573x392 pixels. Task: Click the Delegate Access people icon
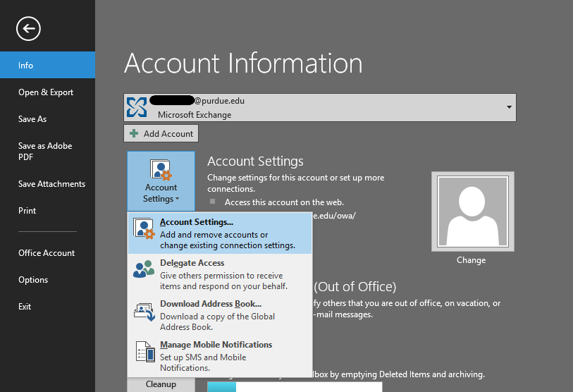[x=144, y=269]
